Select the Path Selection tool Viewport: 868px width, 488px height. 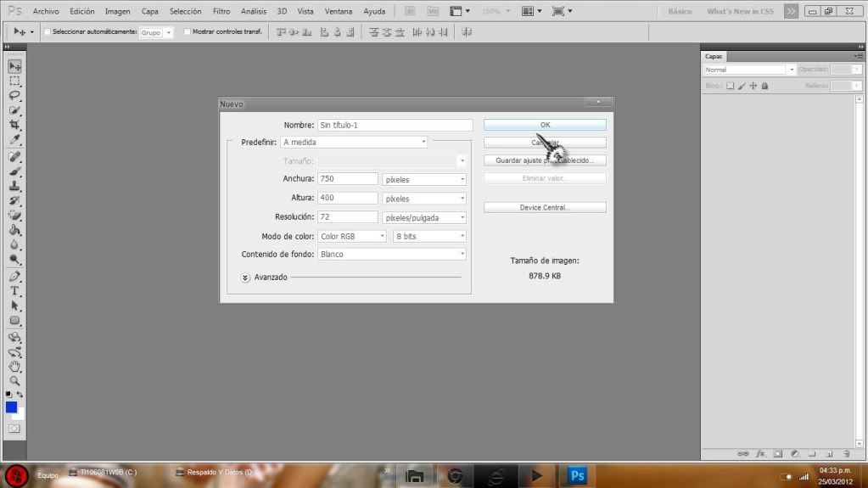pos(14,306)
